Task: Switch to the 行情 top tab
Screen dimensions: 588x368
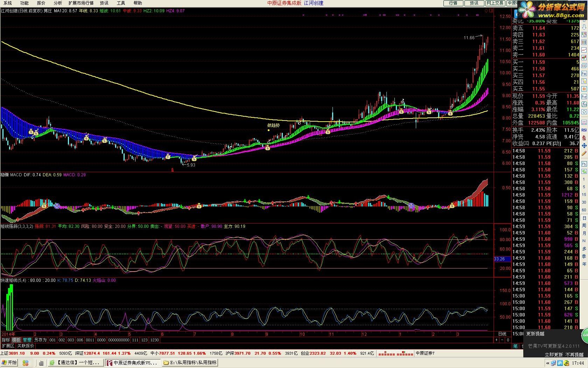Action: pyautogui.click(x=453, y=3)
